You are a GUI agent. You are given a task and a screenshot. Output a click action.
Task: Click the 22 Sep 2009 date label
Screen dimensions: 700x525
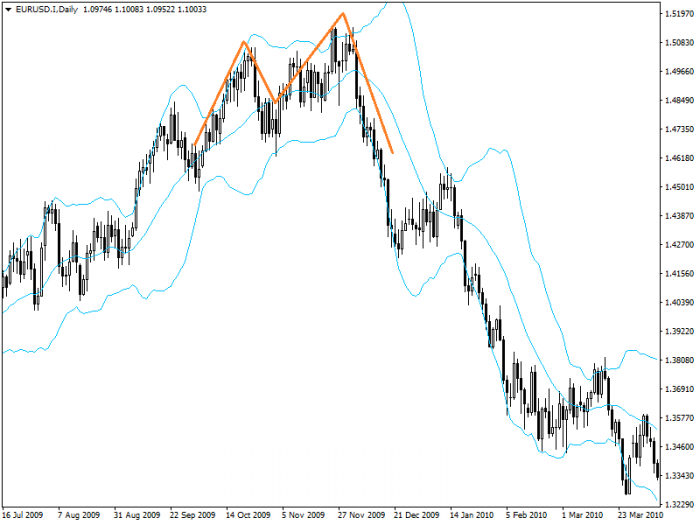pos(192,515)
